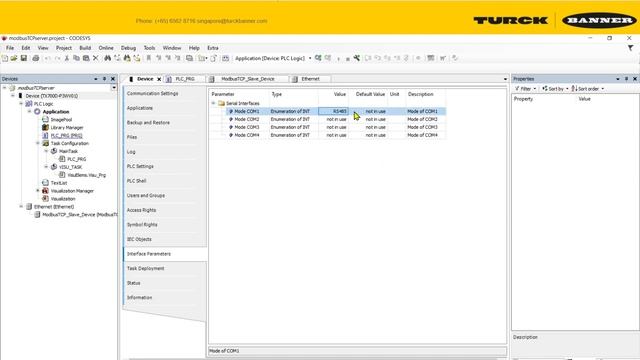Image resolution: width=640 pixels, height=360 pixels.
Task: Pin the Devices panel
Action: click(104, 79)
